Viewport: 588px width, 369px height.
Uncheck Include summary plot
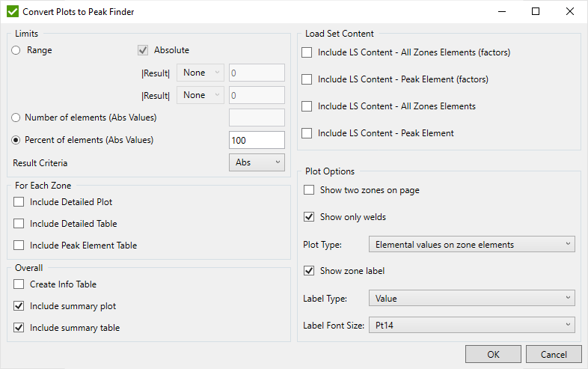pyautogui.click(x=19, y=306)
